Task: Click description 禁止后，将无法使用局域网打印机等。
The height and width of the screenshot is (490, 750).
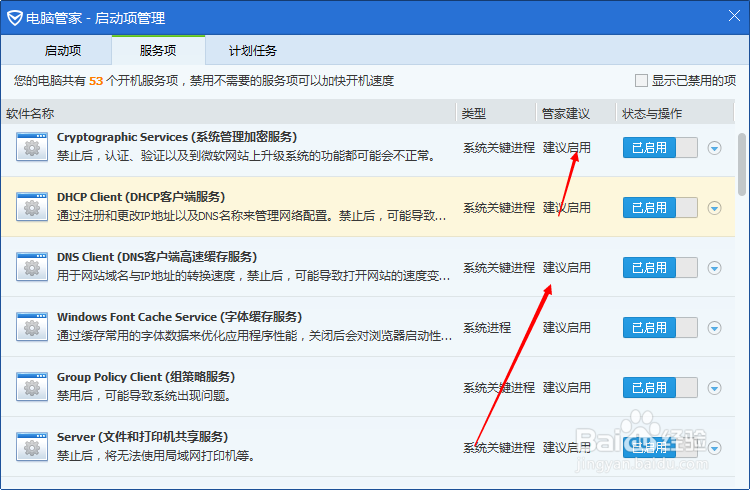Action: pos(156,455)
